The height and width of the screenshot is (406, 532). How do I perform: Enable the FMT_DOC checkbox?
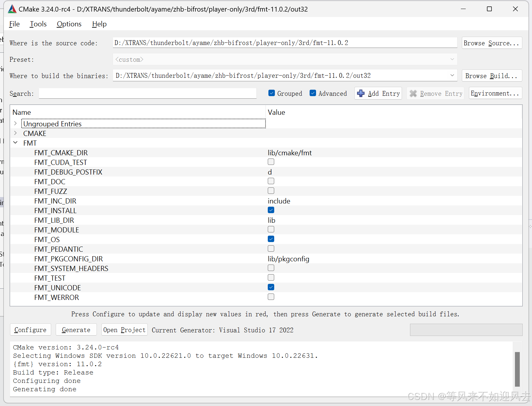click(271, 181)
